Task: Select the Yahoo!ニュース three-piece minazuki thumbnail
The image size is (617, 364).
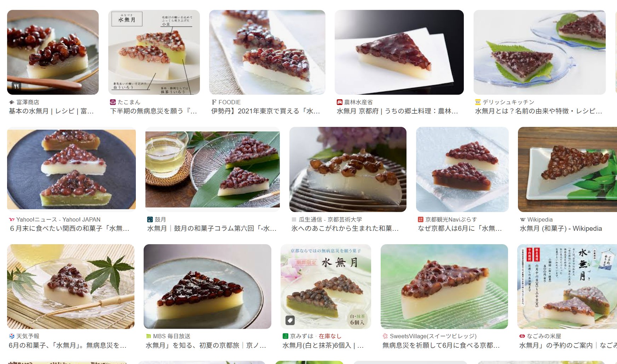Action: (71, 169)
